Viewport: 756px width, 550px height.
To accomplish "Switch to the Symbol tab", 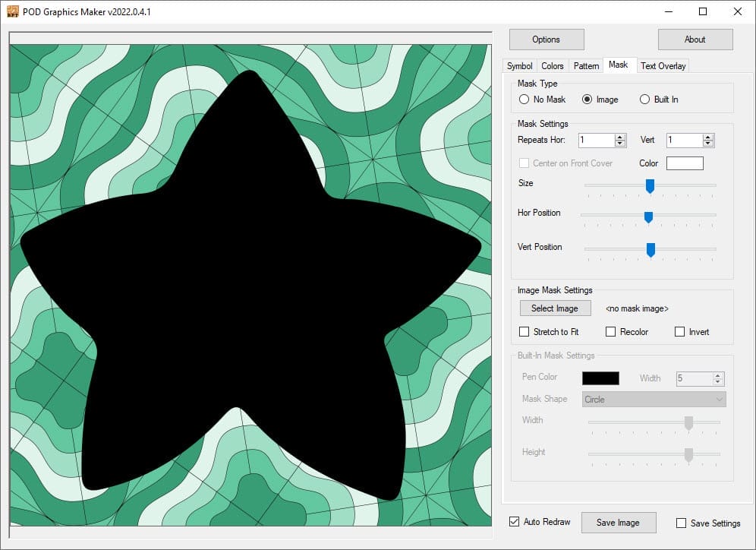I will (520, 66).
